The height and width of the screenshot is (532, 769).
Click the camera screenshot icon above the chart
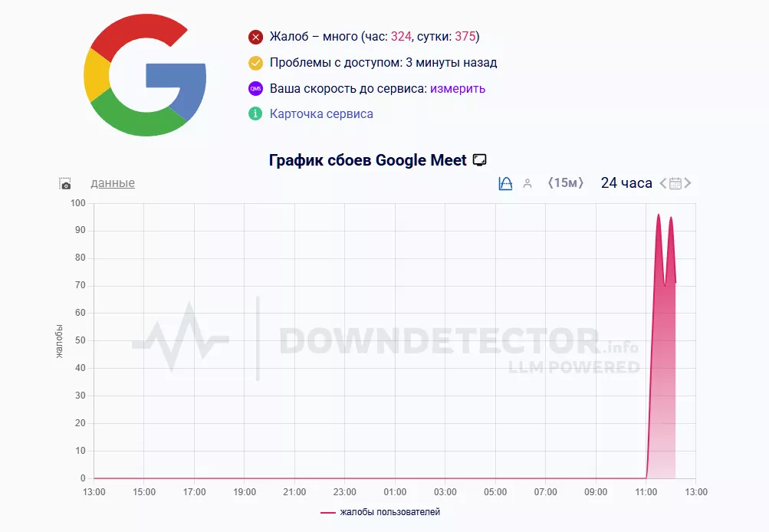point(66,183)
